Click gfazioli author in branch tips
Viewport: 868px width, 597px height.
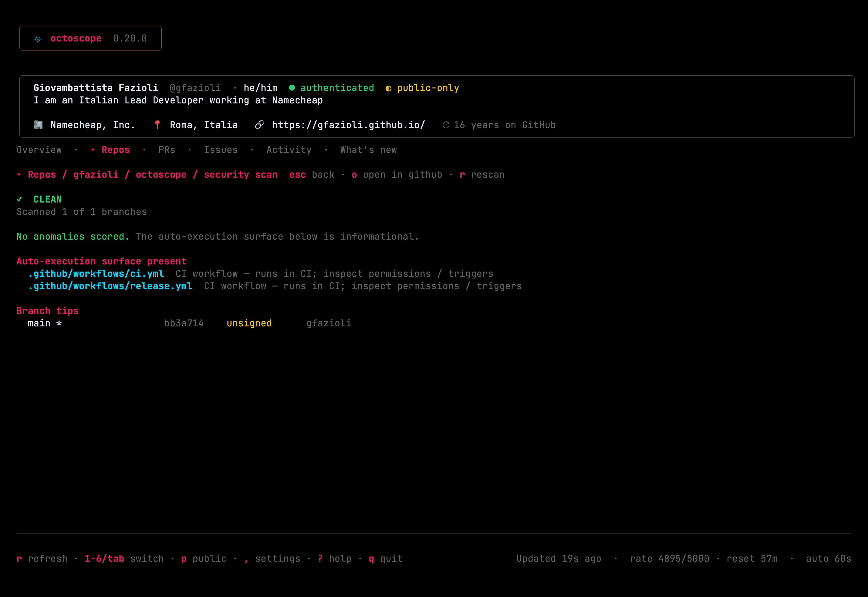(329, 323)
